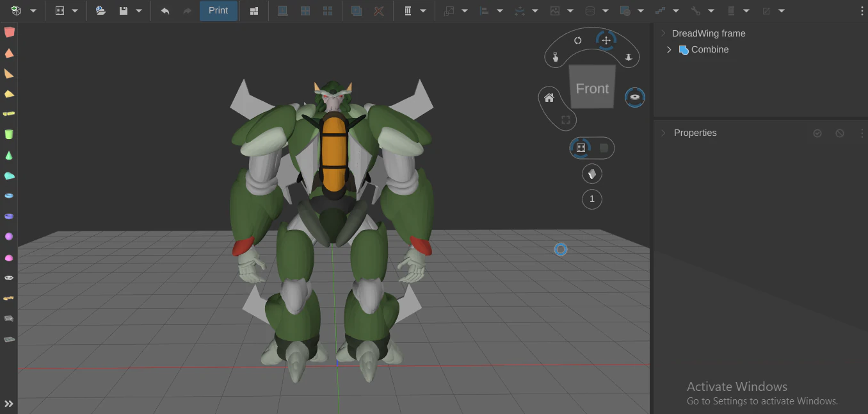Viewport: 868px width, 414px height.
Task: Click the red X delete icon
Action: [379, 11]
